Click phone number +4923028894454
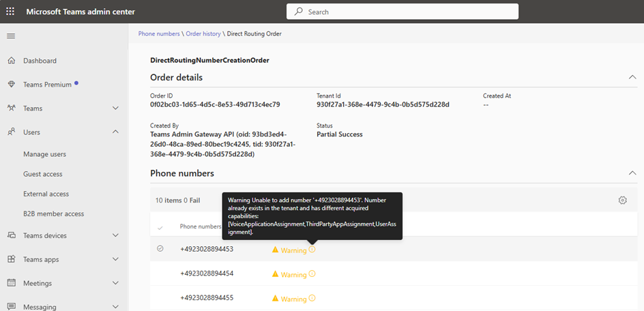Image resolution: width=644 pixels, height=311 pixels. [x=207, y=273]
